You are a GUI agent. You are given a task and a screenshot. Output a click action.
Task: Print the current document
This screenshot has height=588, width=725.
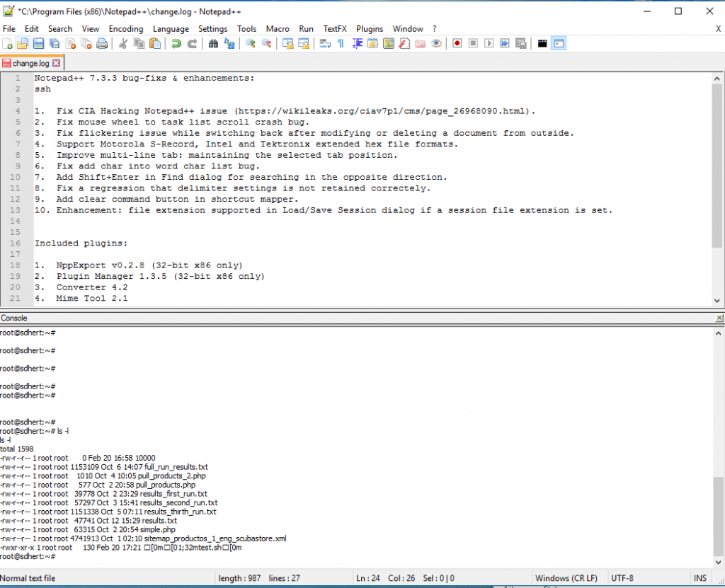pyautogui.click(x=103, y=43)
